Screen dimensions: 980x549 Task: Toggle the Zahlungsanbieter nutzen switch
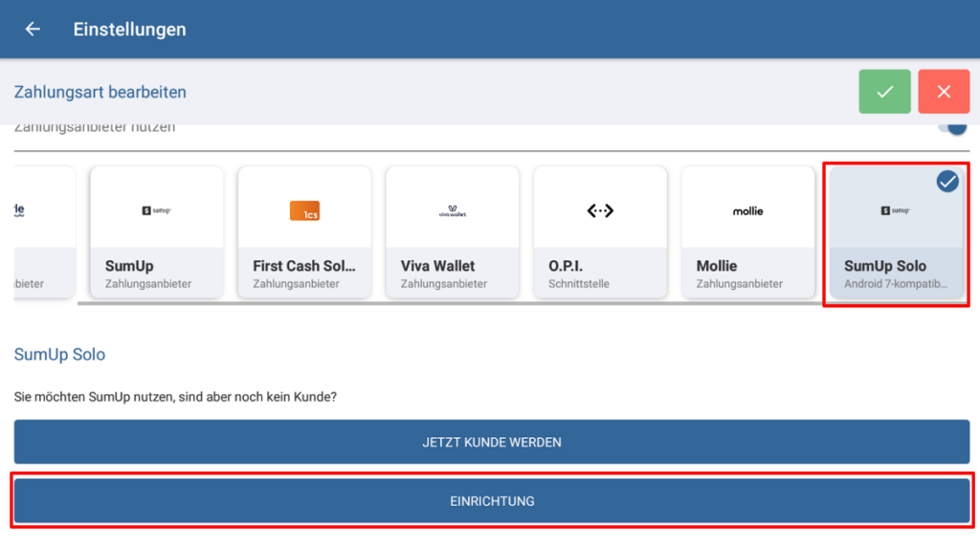951,128
